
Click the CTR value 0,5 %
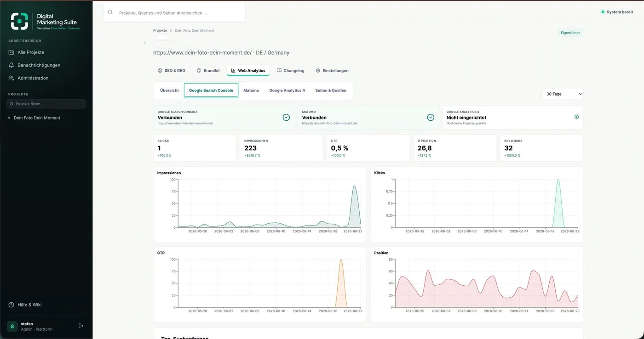339,148
